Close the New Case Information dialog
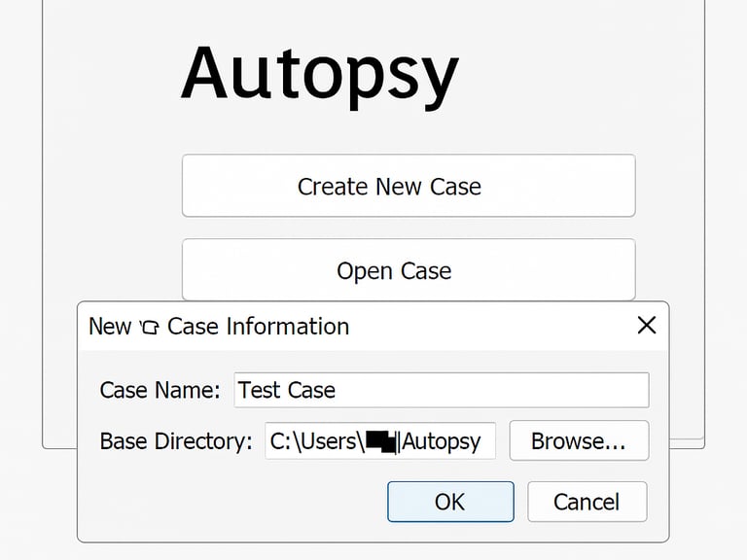This screenshot has height=560, width=747. click(647, 326)
